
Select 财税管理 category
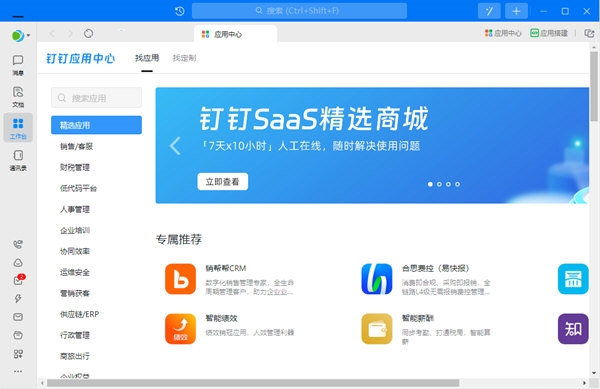(x=75, y=167)
